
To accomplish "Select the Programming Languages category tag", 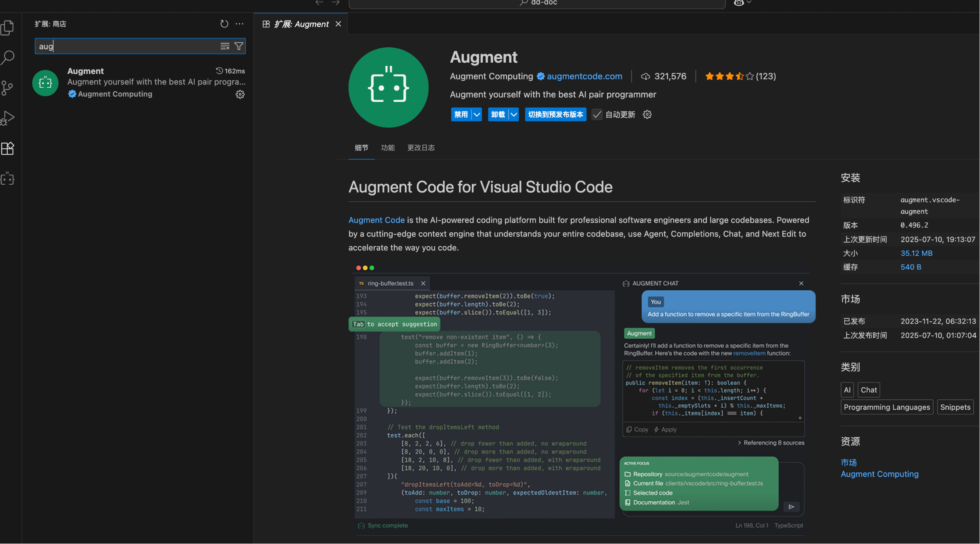I will tap(887, 407).
